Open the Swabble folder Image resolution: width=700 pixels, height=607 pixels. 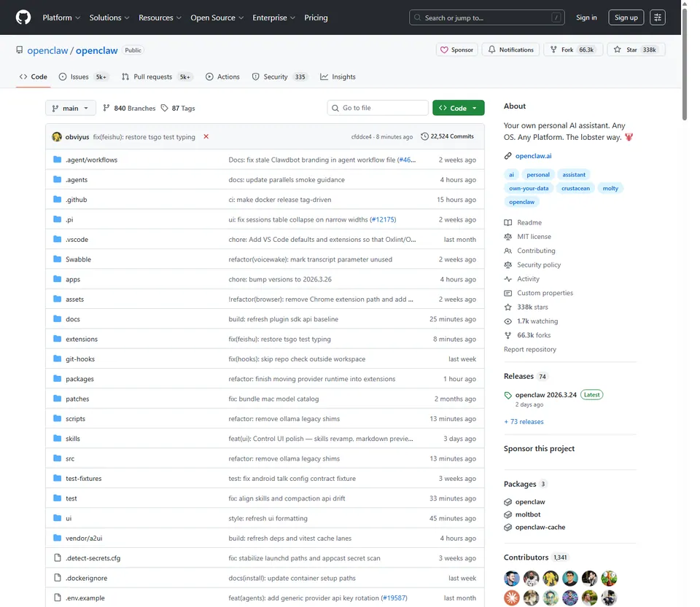(x=78, y=259)
